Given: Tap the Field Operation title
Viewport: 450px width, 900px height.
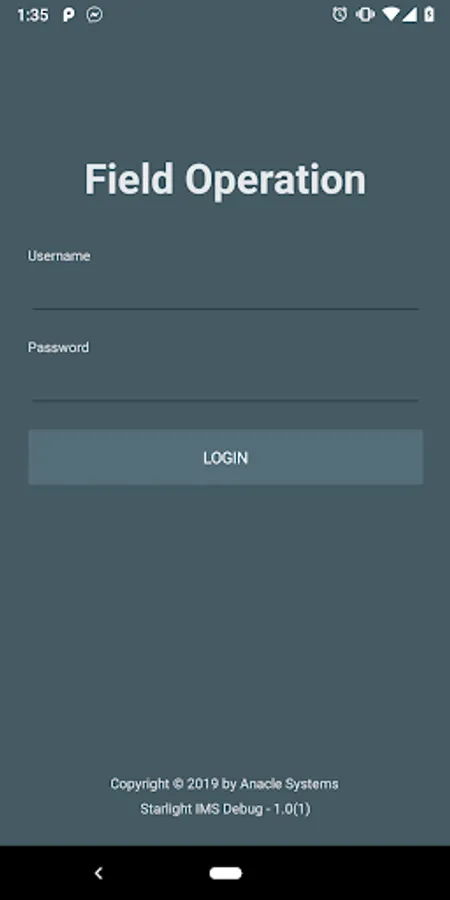Looking at the screenshot, I should [225, 180].
